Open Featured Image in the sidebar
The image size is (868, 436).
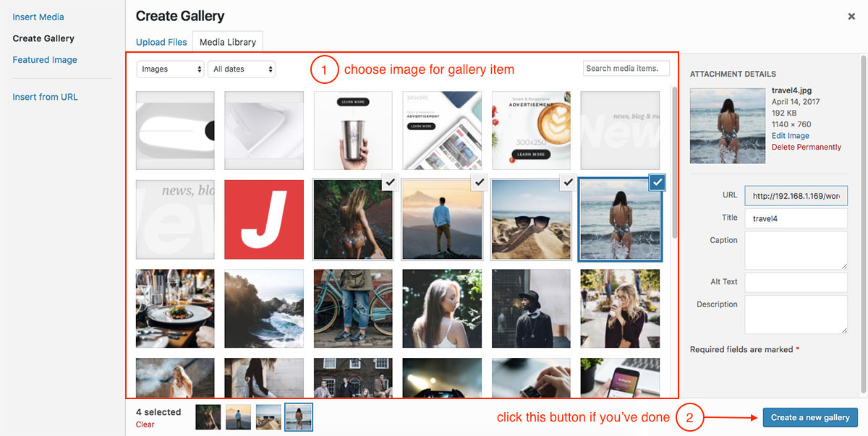point(45,60)
